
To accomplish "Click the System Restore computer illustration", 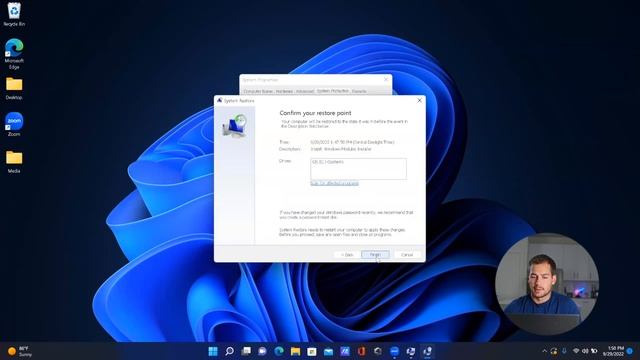I will (x=235, y=127).
